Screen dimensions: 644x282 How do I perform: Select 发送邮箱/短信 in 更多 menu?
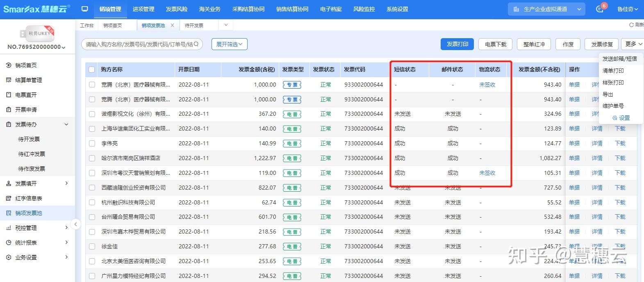point(620,59)
